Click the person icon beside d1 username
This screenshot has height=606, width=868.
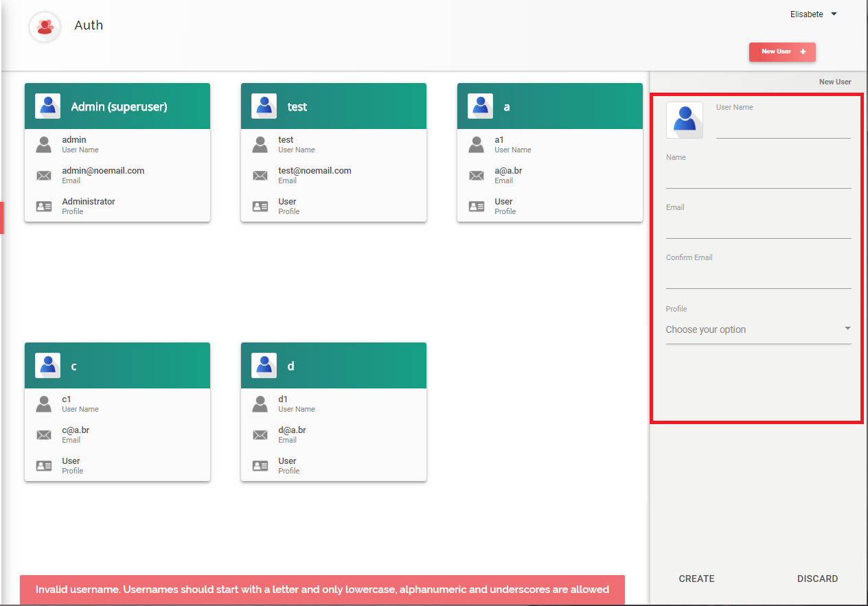point(260,404)
